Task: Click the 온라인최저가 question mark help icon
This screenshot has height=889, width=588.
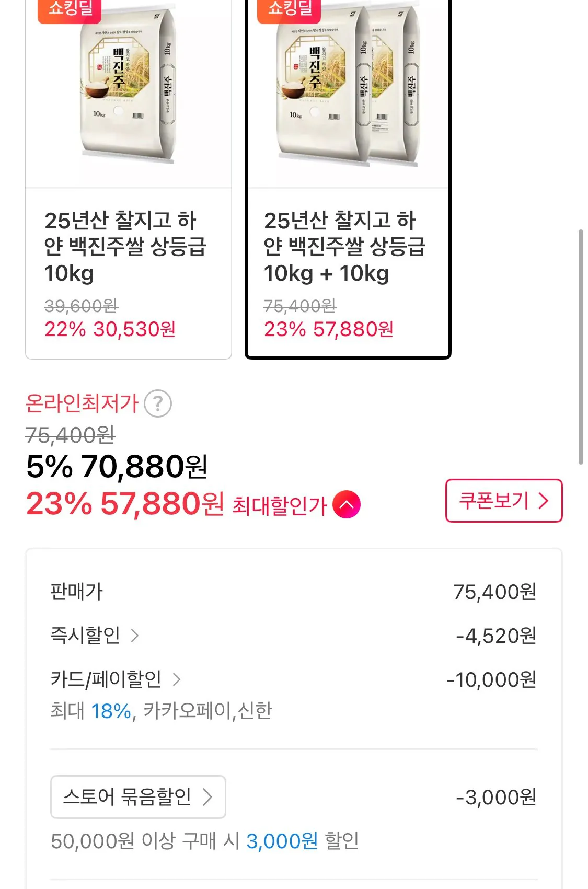Action: coord(158,403)
